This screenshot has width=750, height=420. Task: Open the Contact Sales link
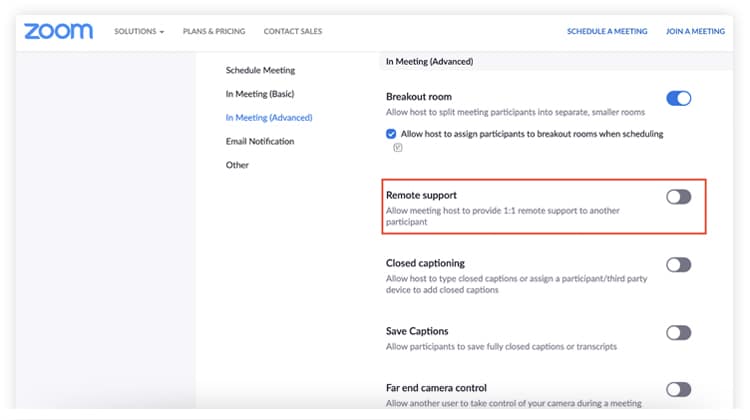tap(293, 31)
